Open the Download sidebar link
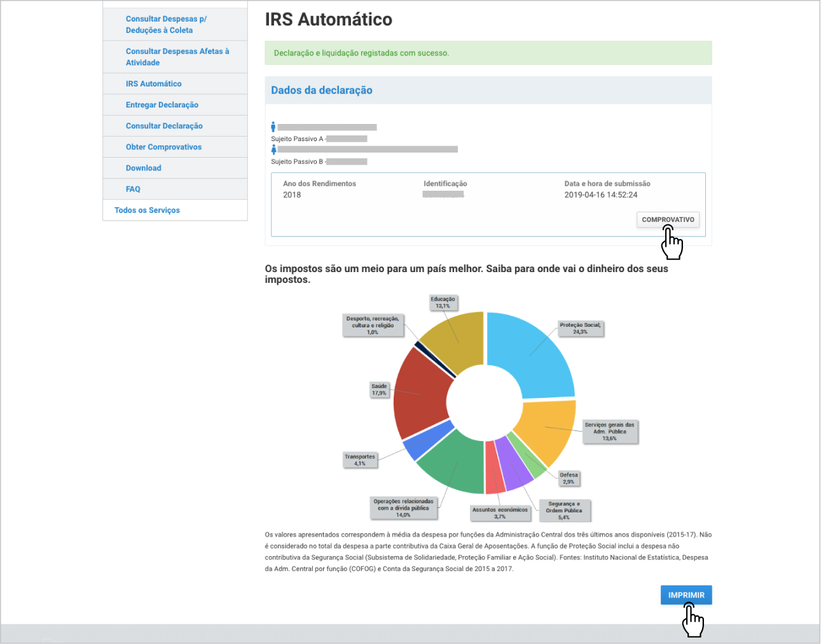This screenshot has width=821, height=644. [x=143, y=168]
